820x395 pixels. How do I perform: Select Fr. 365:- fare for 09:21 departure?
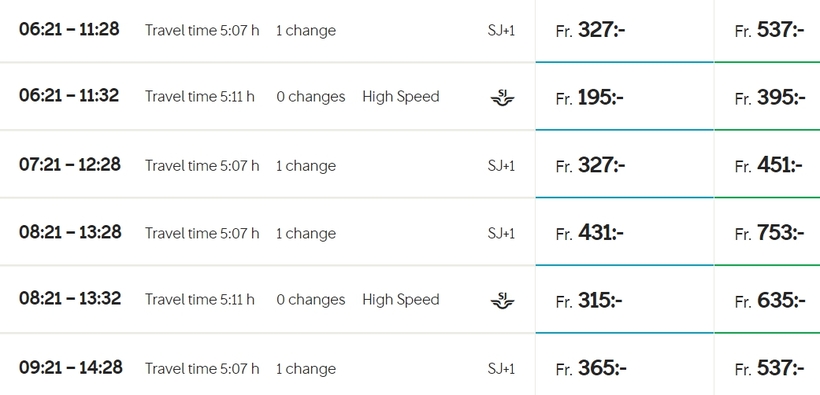tap(624, 365)
